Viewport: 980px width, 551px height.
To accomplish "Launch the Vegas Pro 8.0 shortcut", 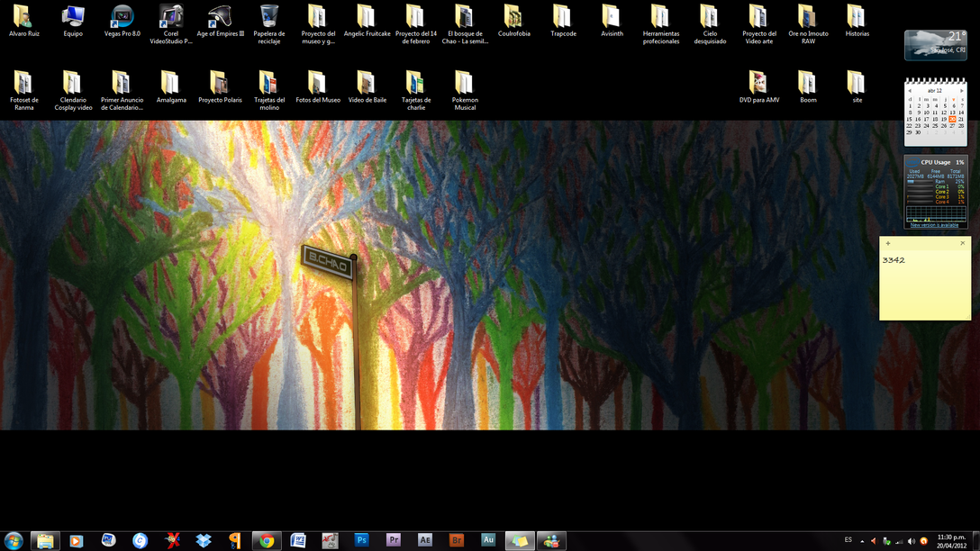I will [x=122, y=21].
